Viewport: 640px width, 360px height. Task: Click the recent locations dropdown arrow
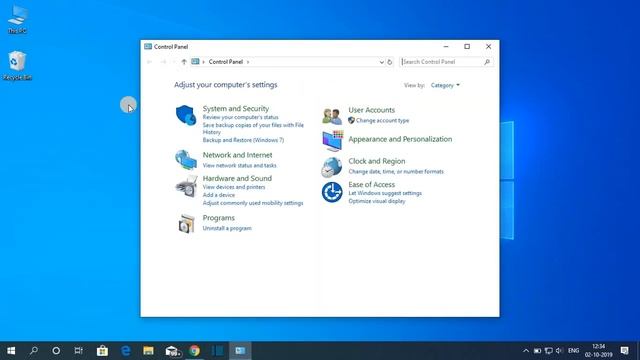point(174,62)
